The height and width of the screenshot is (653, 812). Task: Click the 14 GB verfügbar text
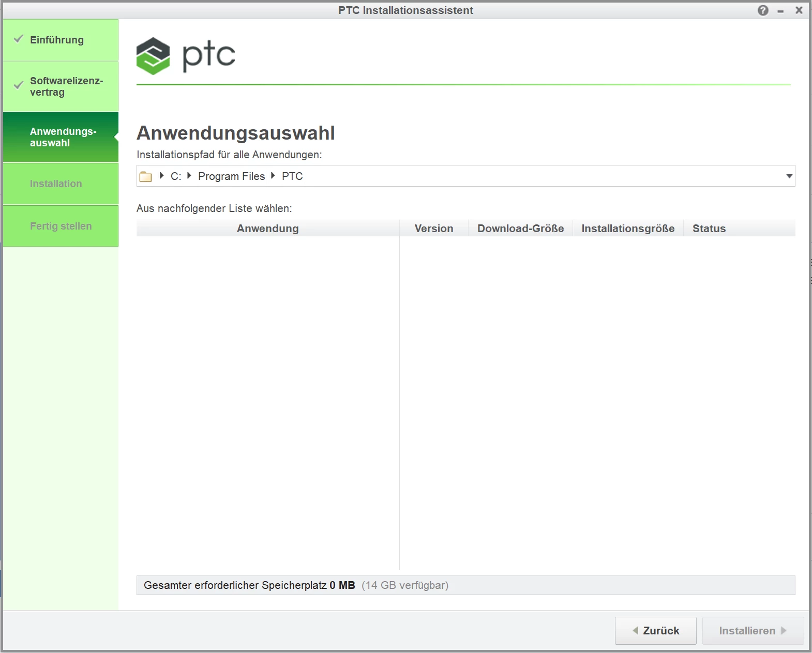point(405,585)
